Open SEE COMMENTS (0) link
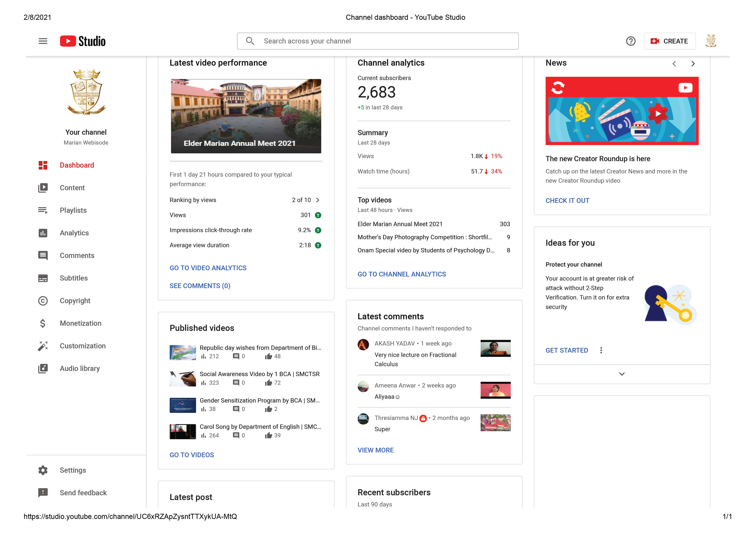 coord(200,286)
